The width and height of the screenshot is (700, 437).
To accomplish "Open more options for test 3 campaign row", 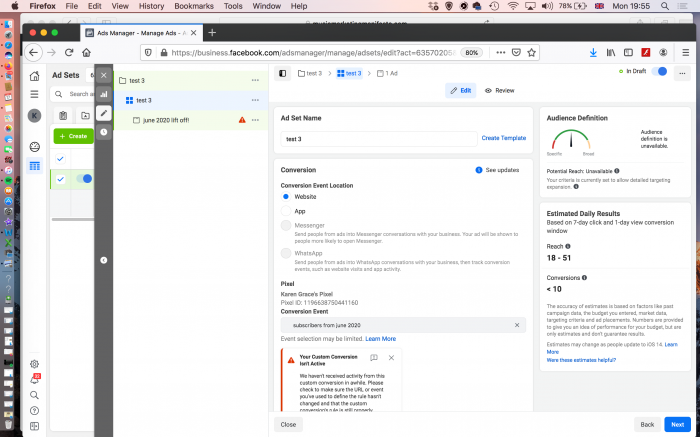I will pos(255,80).
